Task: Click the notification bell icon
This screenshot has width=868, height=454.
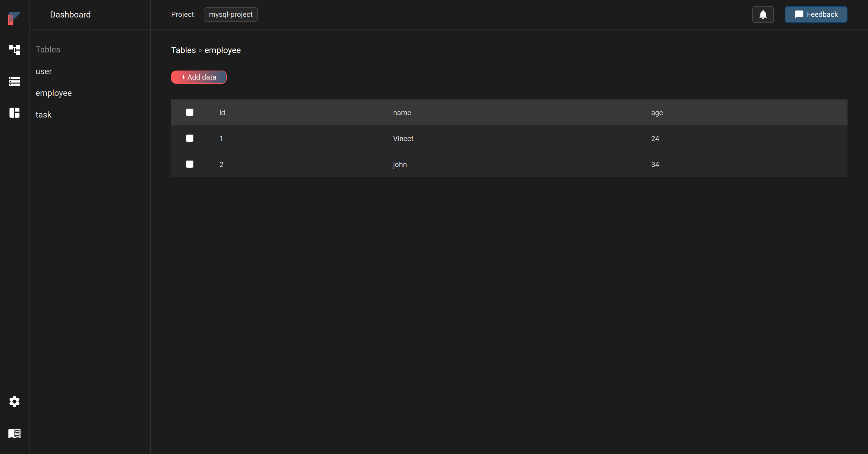Action: (763, 14)
